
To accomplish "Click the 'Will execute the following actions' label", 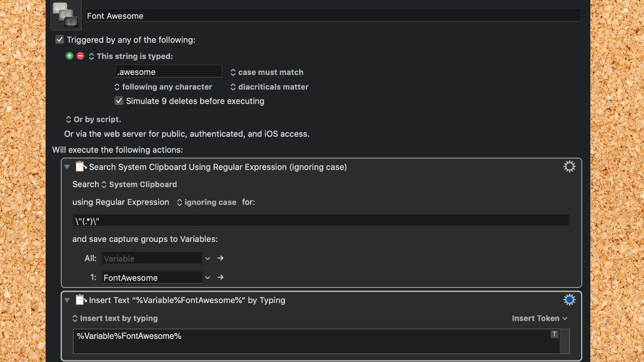I will click(118, 150).
